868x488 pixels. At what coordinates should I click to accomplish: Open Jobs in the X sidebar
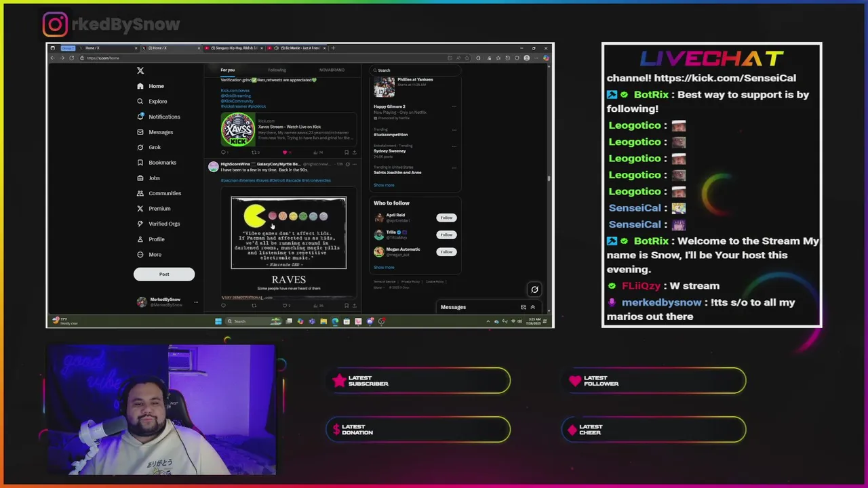(x=148, y=178)
